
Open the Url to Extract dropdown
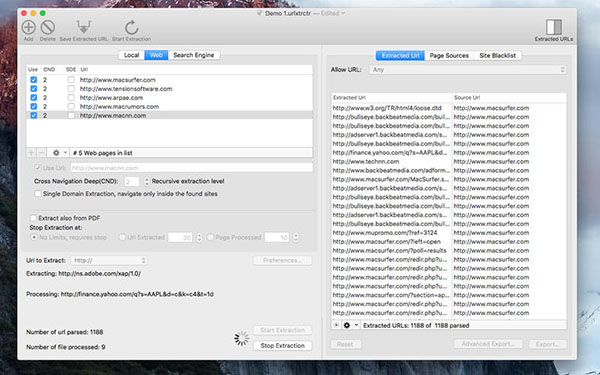109,261
